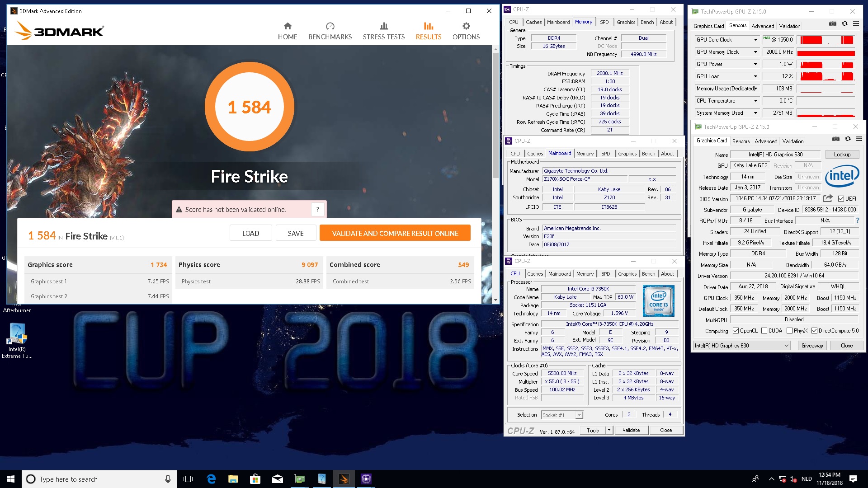Click the GPU-Z sensors window screenshot camera icon
This screenshot has width=868, height=488.
pos(833,23)
